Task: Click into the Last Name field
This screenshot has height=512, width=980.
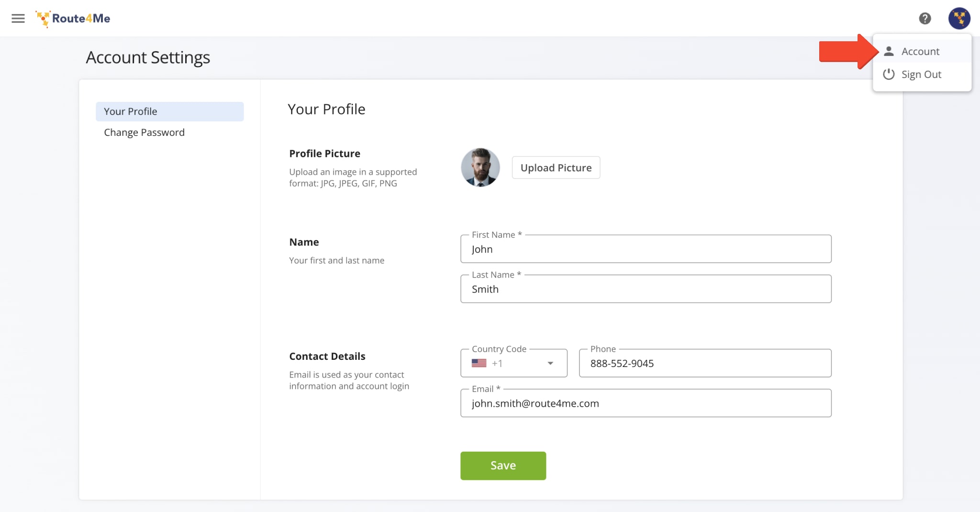Action: [646, 289]
